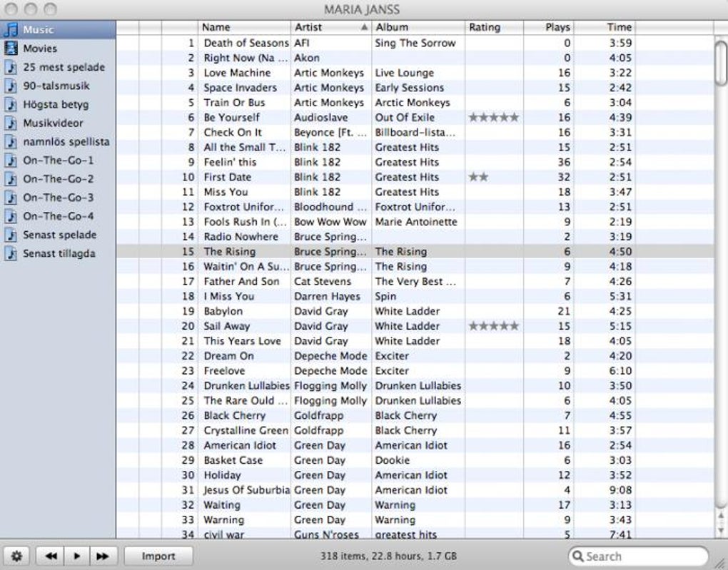Click the Name column header
The width and height of the screenshot is (728, 570).
(x=244, y=27)
